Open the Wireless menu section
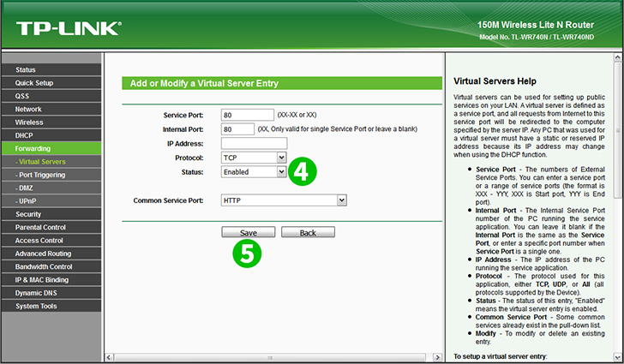This screenshot has height=364, width=624. click(51, 122)
